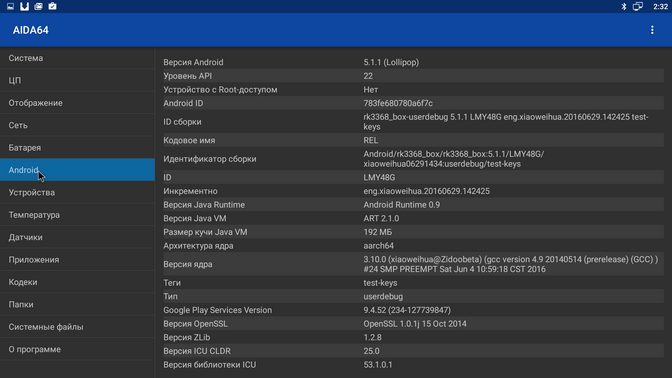Open the Батарея section

[77, 147]
